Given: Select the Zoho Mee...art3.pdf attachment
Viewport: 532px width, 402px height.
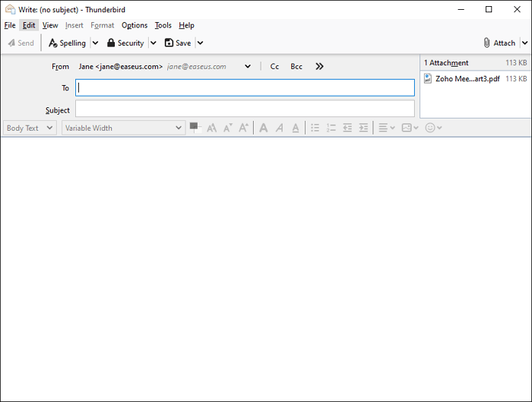Looking at the screenshot, I should pyautogui.click(x=475, y=79).
